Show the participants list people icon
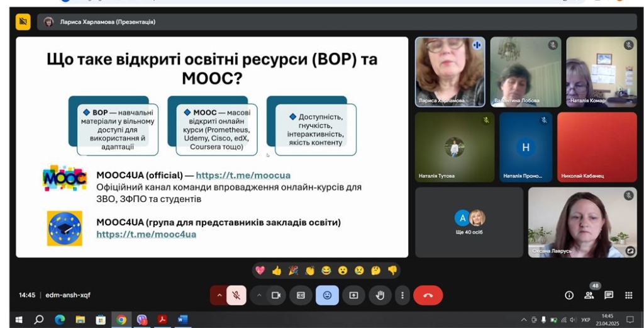The width and height of the screenshot is (644, 328). [x=589, y=295]
